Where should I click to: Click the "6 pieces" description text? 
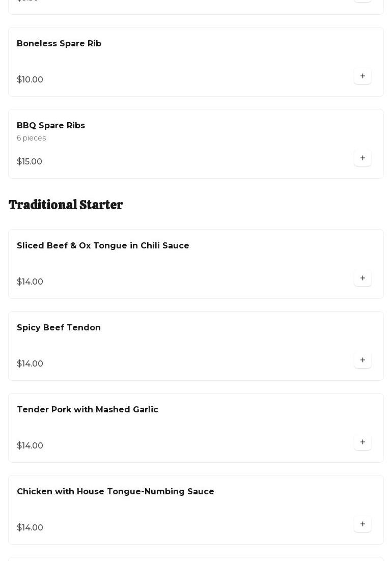[x=31, y=138]
